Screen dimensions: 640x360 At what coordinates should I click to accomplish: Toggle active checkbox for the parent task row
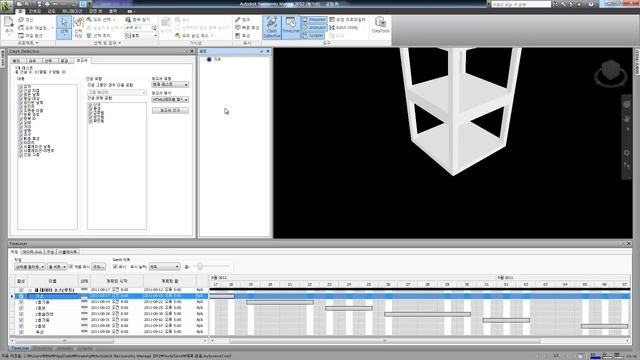point(21,290)
